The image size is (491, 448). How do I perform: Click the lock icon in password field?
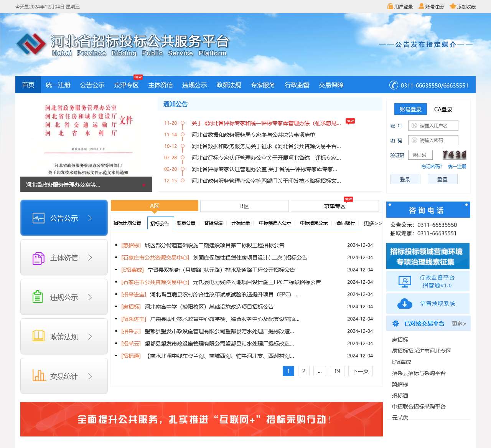click(x=414, y=140)
